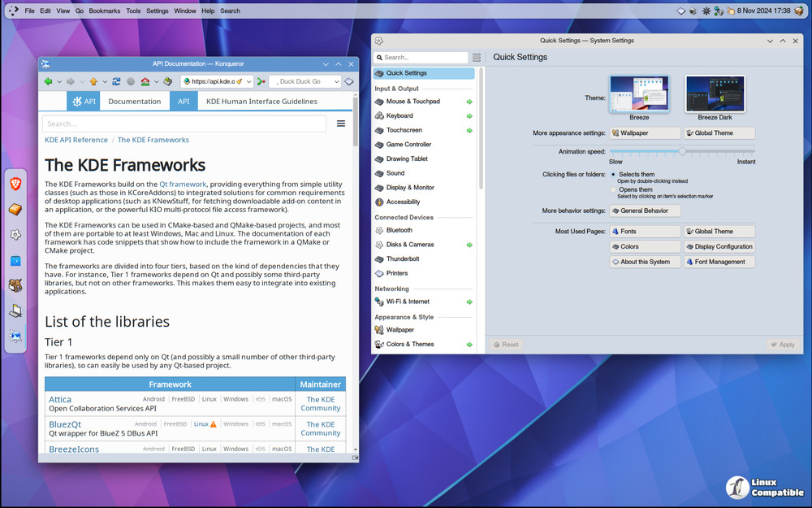Expand the Duck Duck Go search engine dropdown
Viewport: 812px width, 508px height.
(339, 81)
